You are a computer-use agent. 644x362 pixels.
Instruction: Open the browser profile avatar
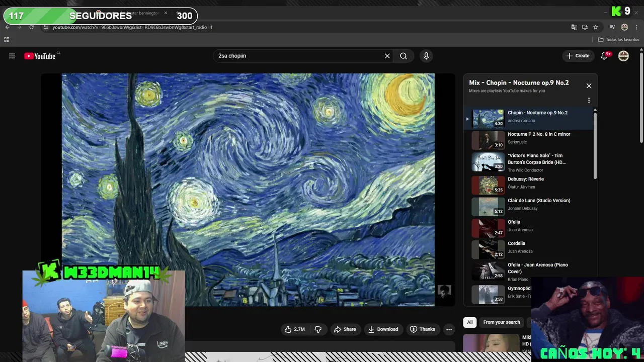pyautogui.click(x=624, y=27)
